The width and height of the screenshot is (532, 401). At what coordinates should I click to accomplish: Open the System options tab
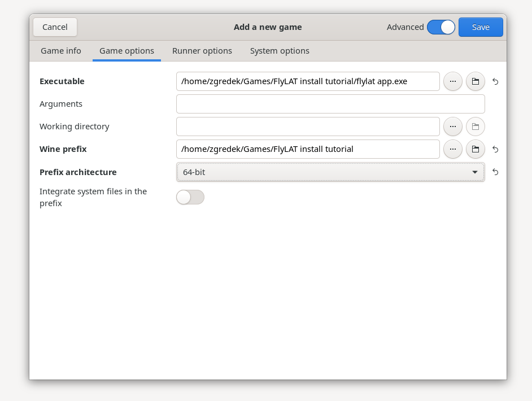click(x=280, y=51)
